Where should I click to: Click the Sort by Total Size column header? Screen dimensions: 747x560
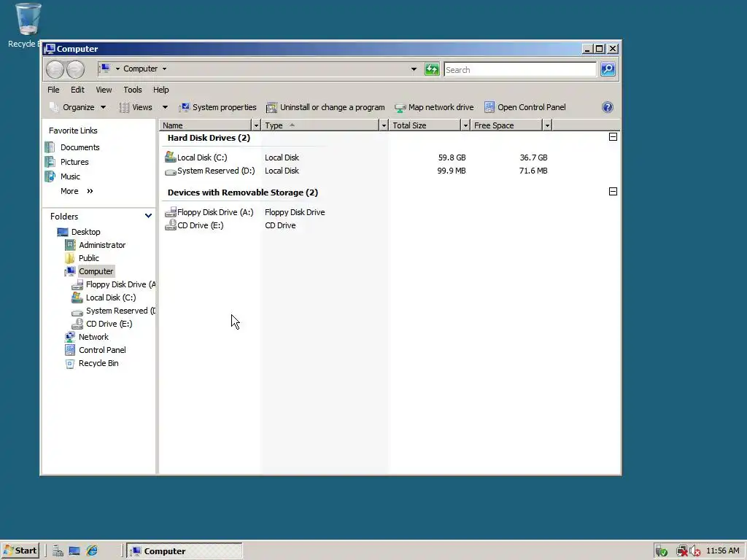click(x=425, y=125)
